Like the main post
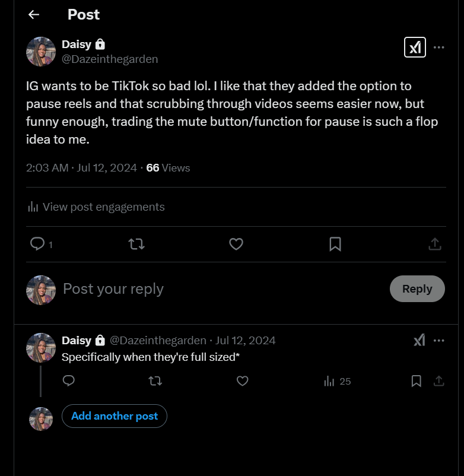 [x=236, y=243]
